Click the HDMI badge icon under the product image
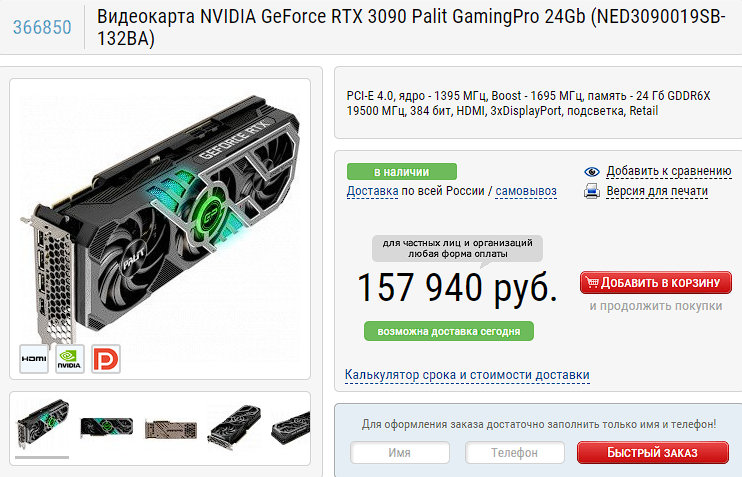Image resolution: width=742 pixels, height=477 pixels. pos(34,359)
